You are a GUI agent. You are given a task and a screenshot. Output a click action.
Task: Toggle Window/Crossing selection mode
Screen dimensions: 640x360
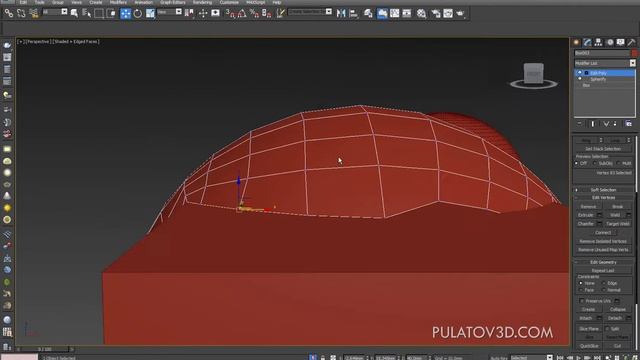tap(111, 13)
